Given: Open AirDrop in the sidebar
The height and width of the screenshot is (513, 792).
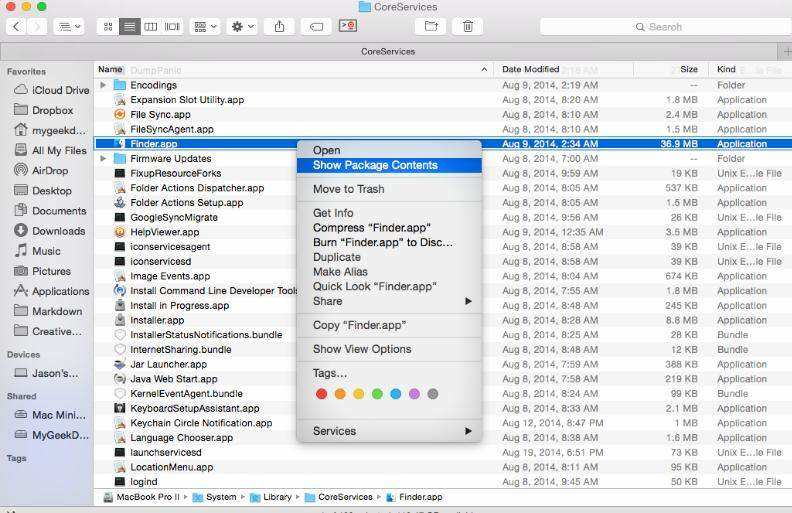Looking at the screenshot, I should tap(41, 171).
